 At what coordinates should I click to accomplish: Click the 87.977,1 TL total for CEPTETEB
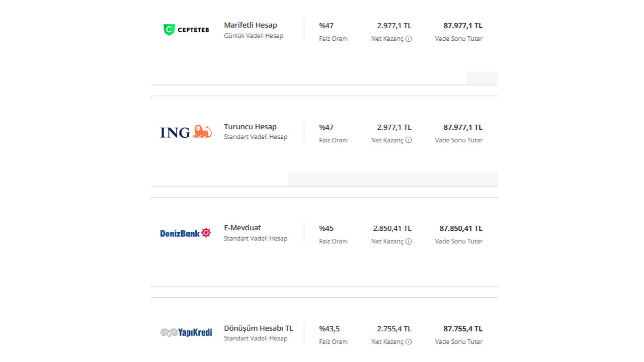coord(463,26)
